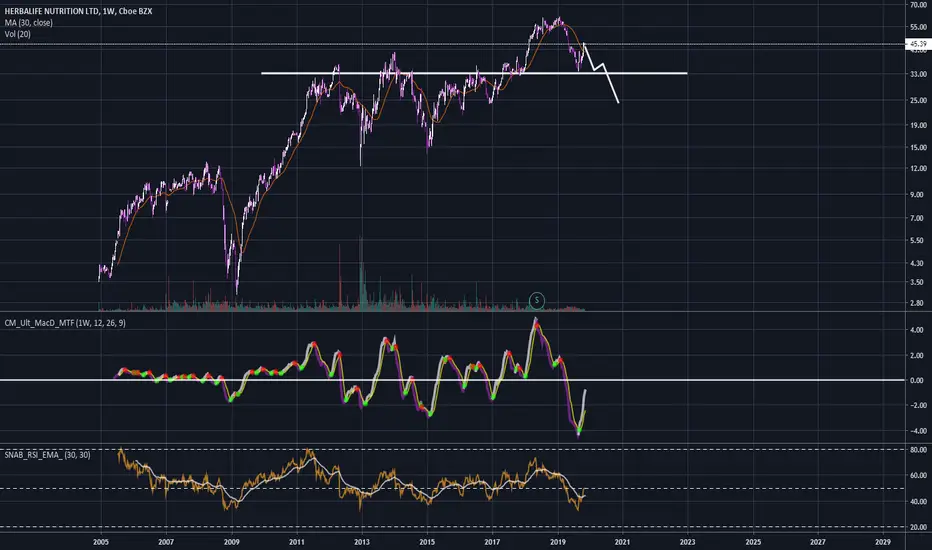Image resolution: width=932 pixels, height=550 pixels.
Task: Click the Vol (20) indicator legend
Action: pyautogui.click(x=18, y=34)
